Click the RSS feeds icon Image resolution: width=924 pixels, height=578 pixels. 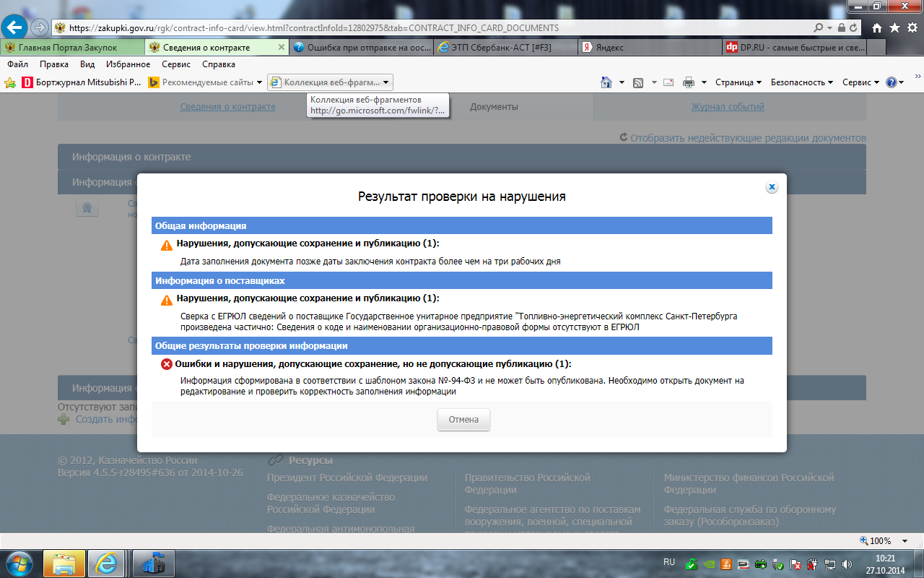pyautogui.click(x=638, y=82)
